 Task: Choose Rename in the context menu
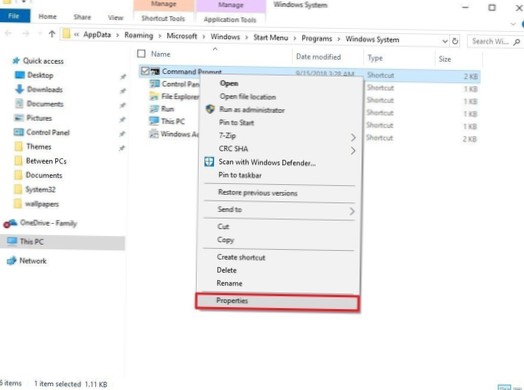(229, 283)
